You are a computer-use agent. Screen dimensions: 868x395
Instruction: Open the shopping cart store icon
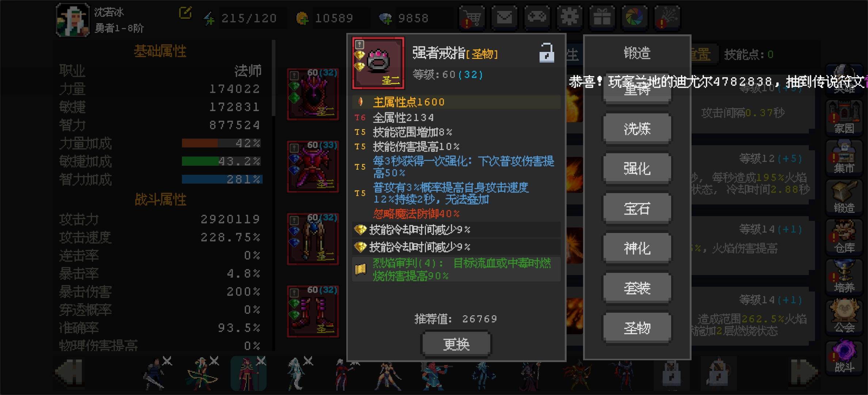(x=472, y=17)
